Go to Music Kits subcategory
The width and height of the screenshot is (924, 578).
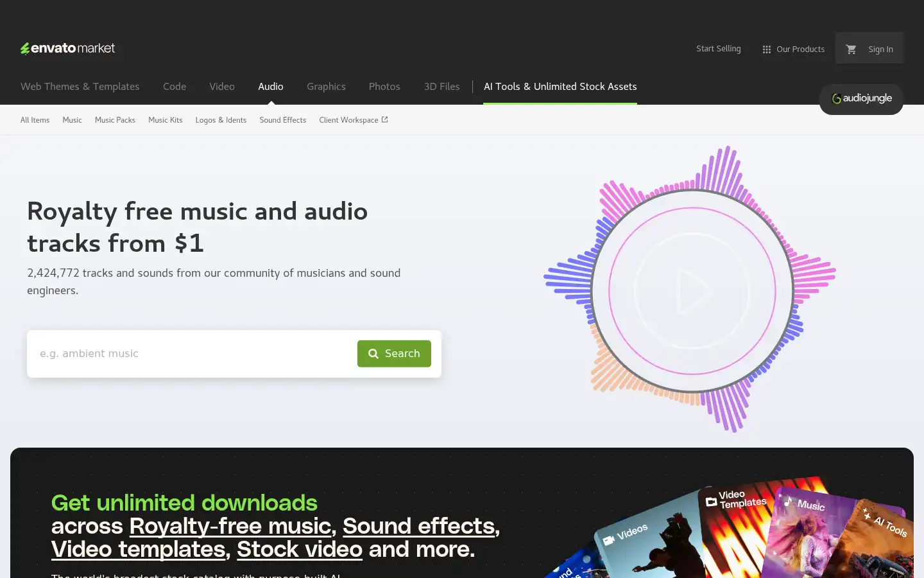click(x=166, y=120)
